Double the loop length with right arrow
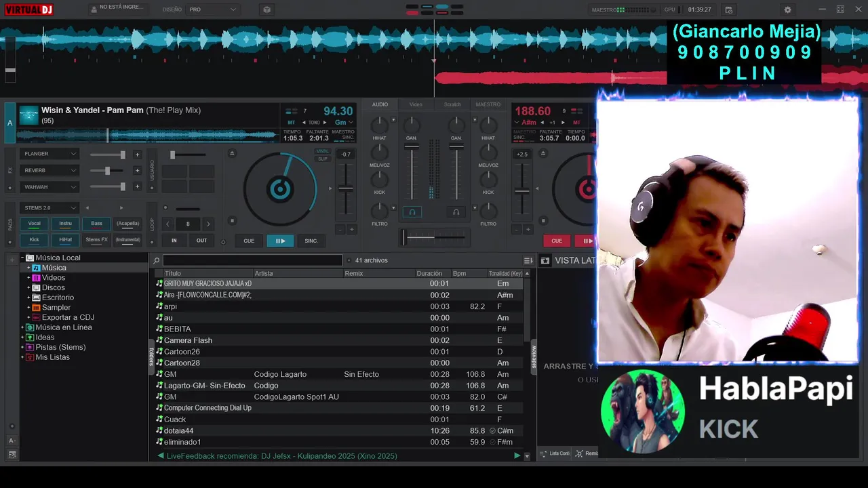 [x=208, y=224]
